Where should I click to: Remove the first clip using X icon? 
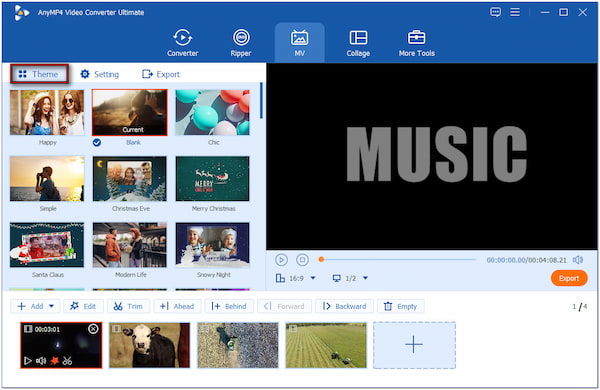tap(93, 329)
